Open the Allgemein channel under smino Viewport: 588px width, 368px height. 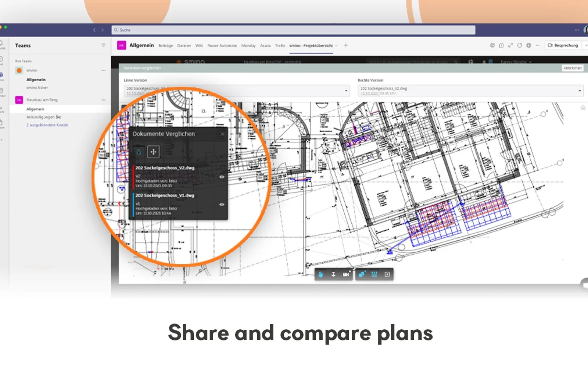point(36,79)
